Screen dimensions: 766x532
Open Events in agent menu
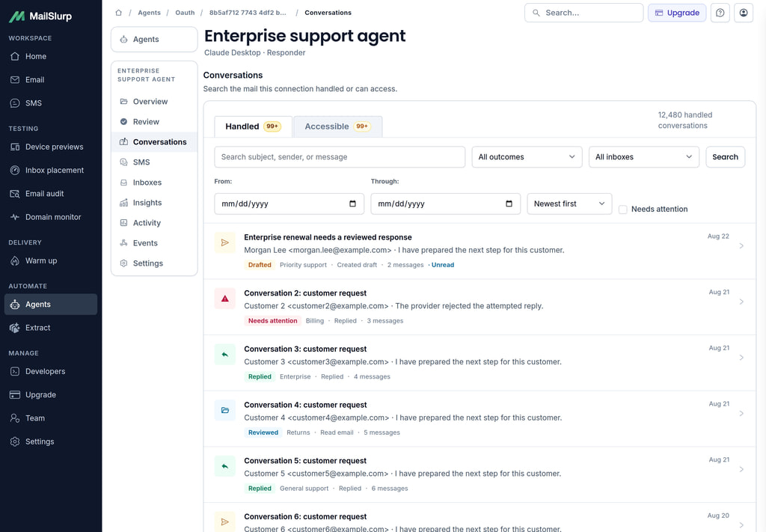154,242
